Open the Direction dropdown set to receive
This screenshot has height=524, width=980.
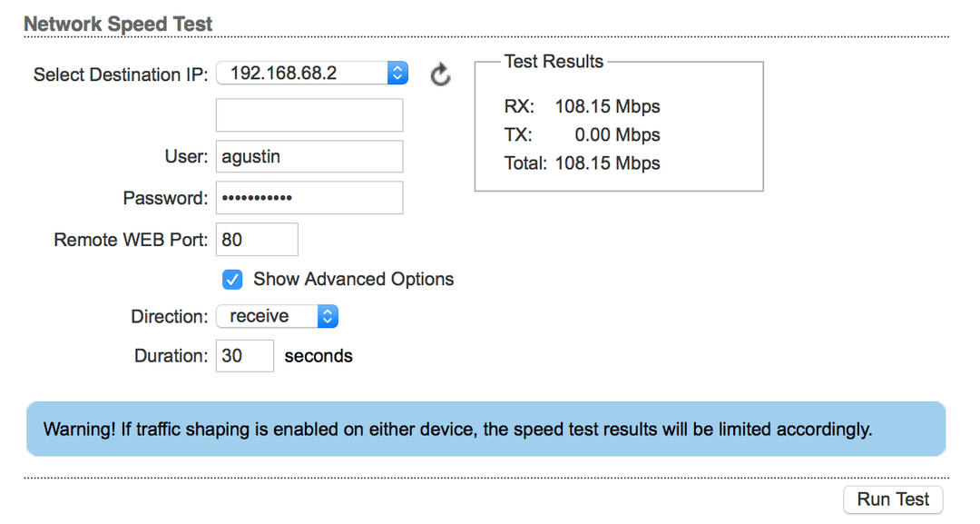click(277, 316)
